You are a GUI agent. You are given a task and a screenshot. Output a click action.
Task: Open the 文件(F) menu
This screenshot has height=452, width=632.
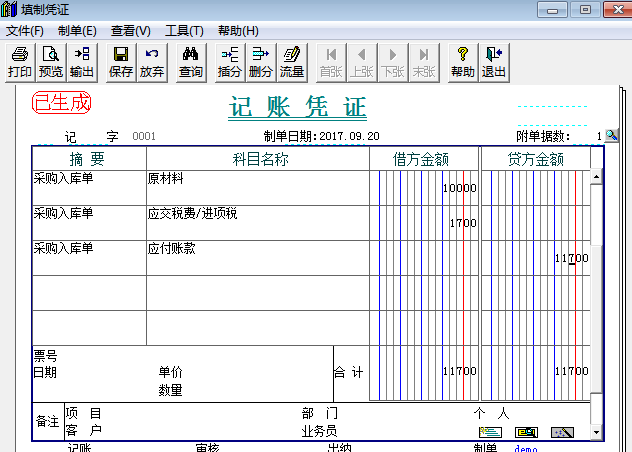(x=25, y=31)
